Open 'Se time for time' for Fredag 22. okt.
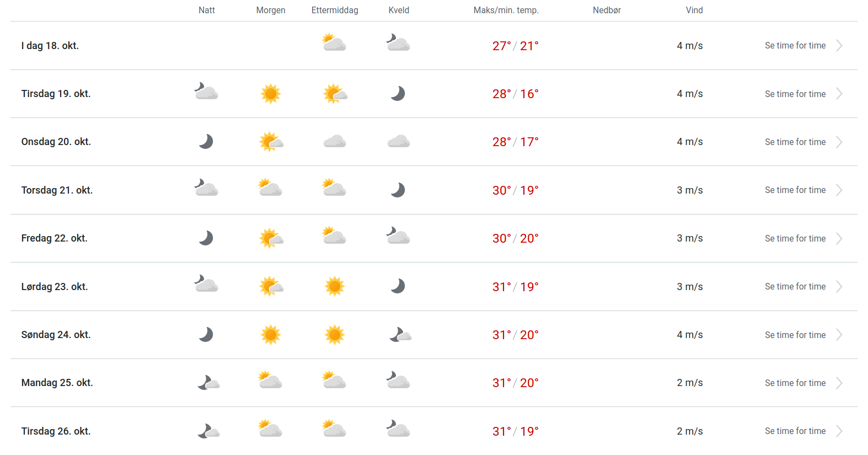 [x=795, y=238]
